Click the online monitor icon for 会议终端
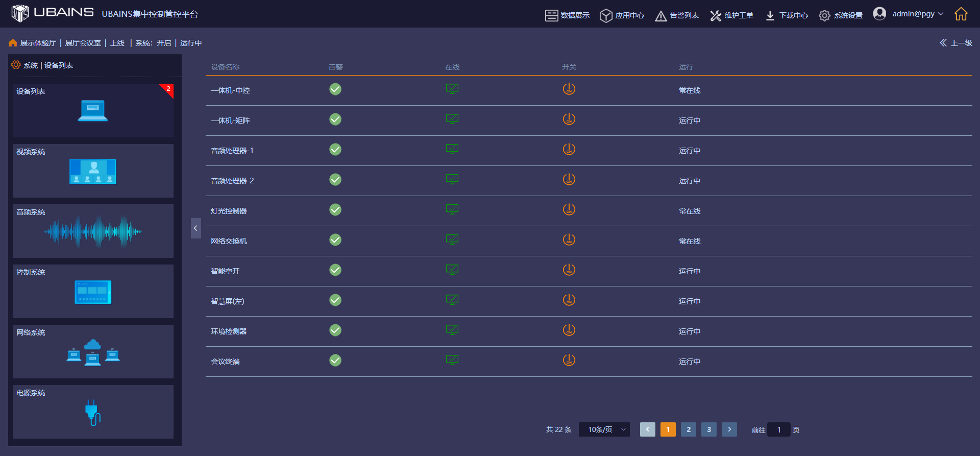Viewport: 980px width, 456px height. (452, 361)
